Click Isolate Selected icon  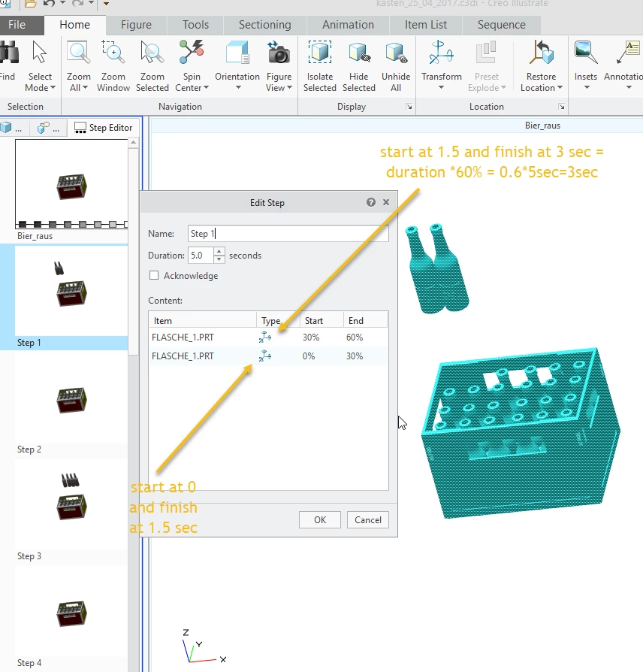(x=319, y=53)
